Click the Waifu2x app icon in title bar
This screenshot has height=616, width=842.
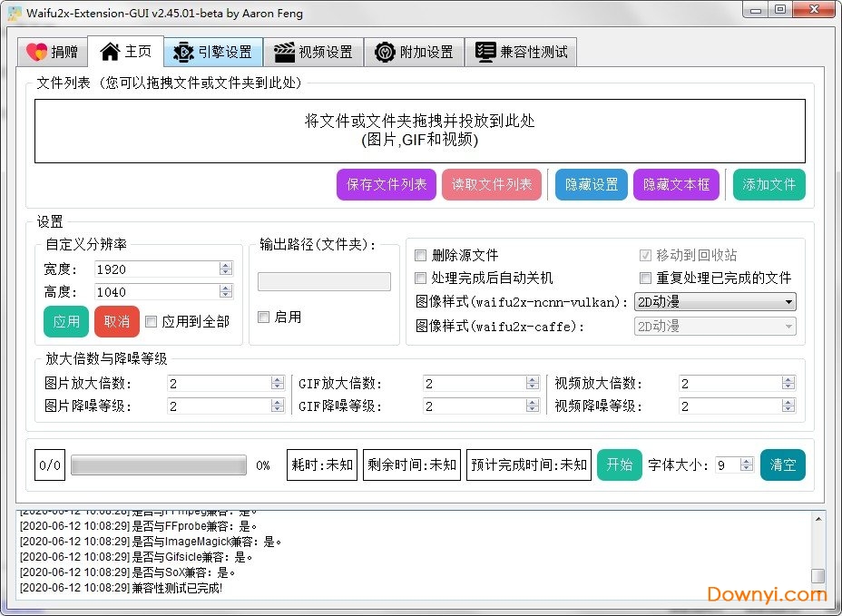pos(14,12)
